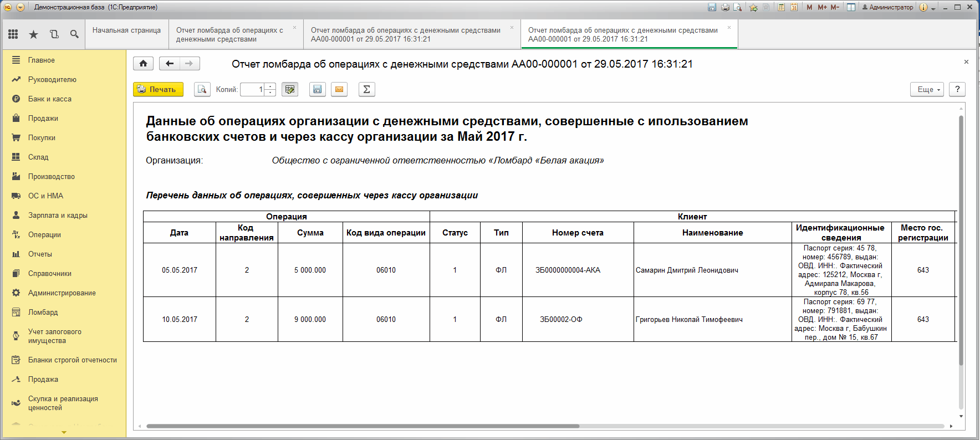Open print preview from title bar
Viewport: 980px width, 440px height.
pyautogui.click(x=738, y=7)
